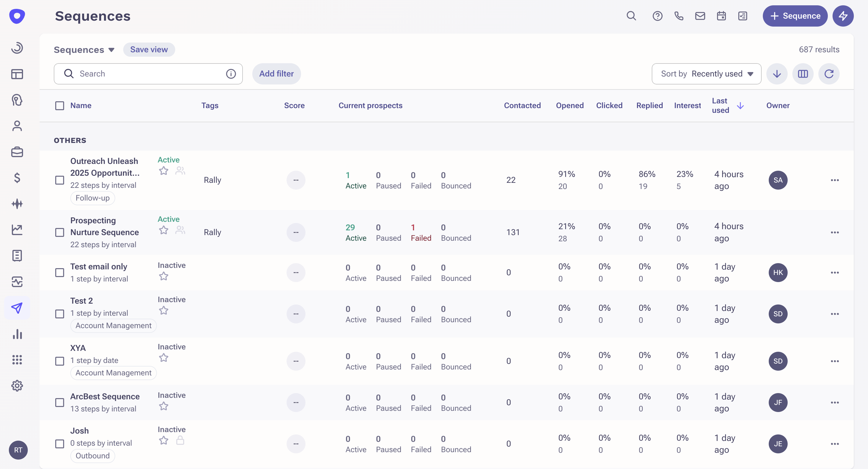This screenshot has height=469, width=868.
Task: Sort by the Contacted column header
Action: [x=522, y=105]
